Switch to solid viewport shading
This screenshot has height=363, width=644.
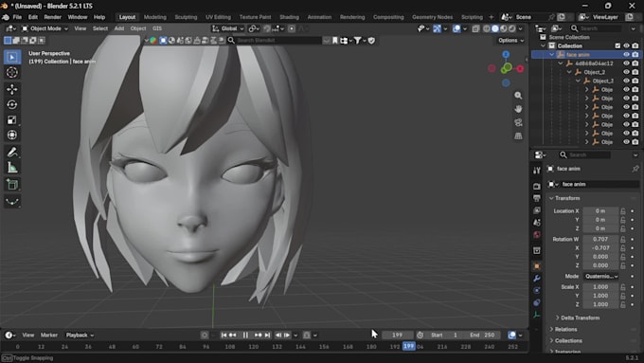(495, 28)
